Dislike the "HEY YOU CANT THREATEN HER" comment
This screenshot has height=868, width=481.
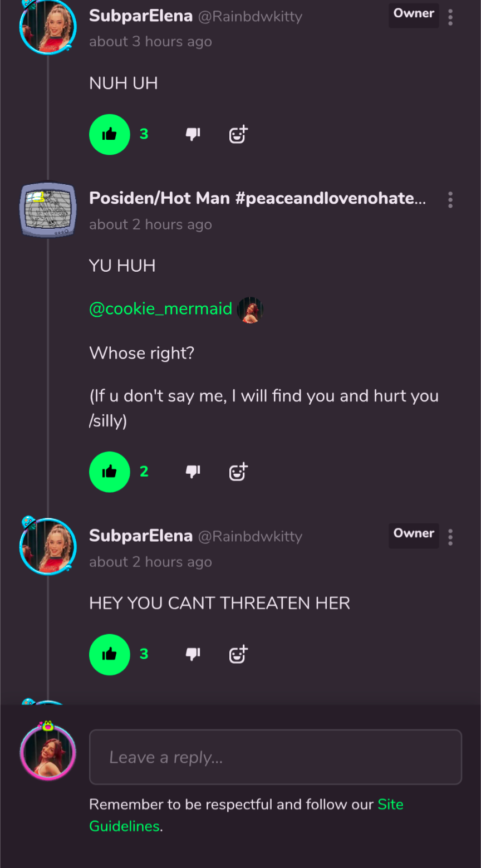coord(193,654)
